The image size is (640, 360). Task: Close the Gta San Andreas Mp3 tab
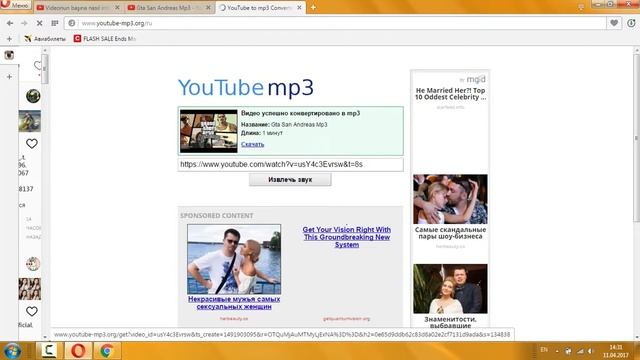click(x=208, y=7)
